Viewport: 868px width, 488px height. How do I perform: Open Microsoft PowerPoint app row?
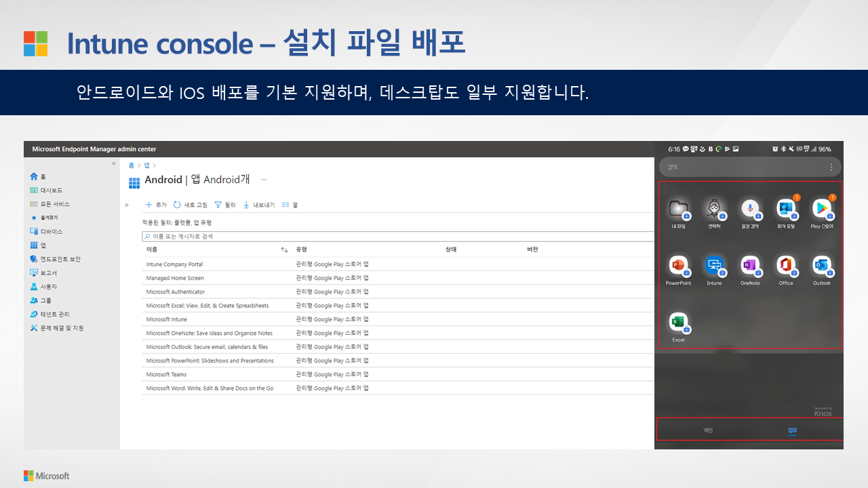click(398, 361)
